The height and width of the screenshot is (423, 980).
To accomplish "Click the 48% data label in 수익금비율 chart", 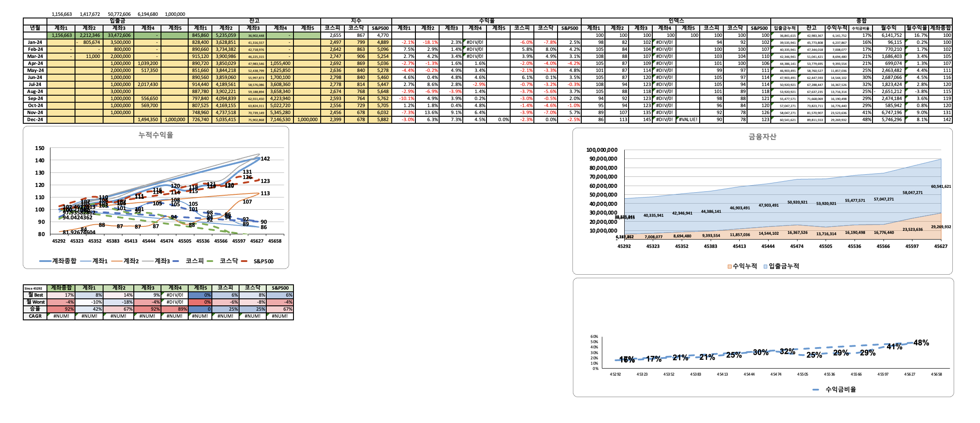I will click(x=921, y=343).
